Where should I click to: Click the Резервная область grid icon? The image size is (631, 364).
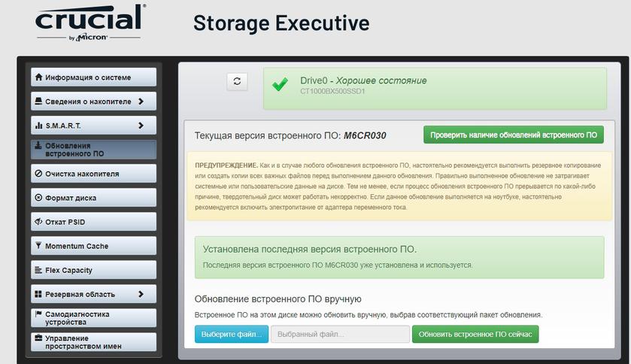38,294
